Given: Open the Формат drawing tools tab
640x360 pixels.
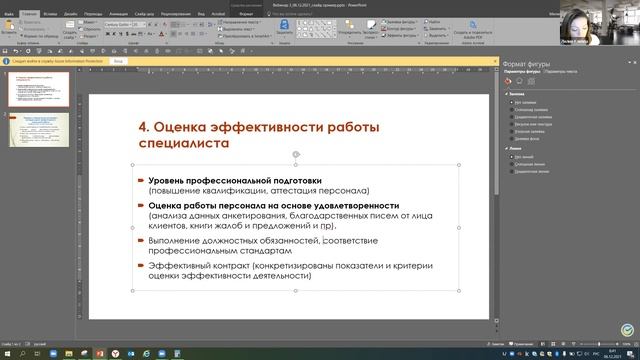Looking at the screenshot, I should point(246,14).
